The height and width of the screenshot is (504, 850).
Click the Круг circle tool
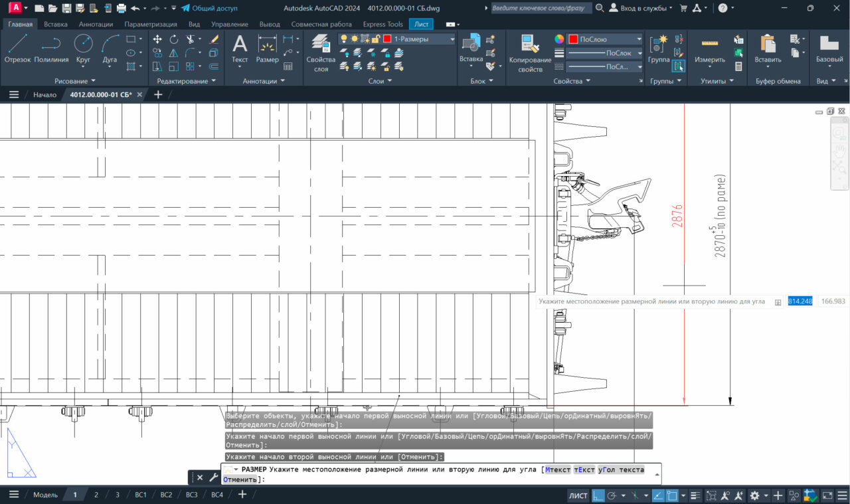(83, 48)
